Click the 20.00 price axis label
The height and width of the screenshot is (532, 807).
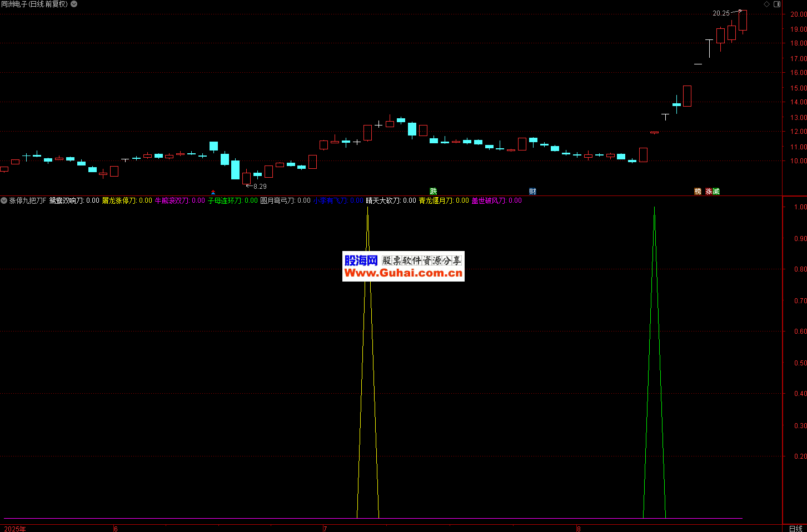point(798,14)
